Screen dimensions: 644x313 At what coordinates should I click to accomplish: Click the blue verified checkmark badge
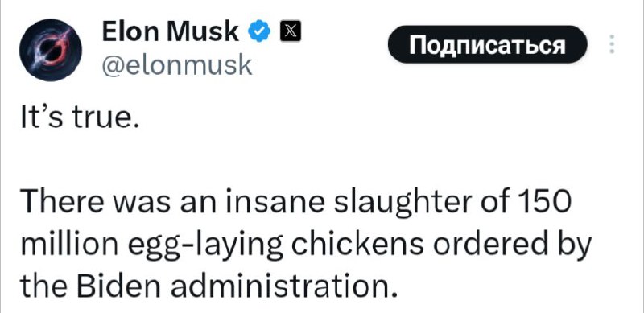point(259,33)
